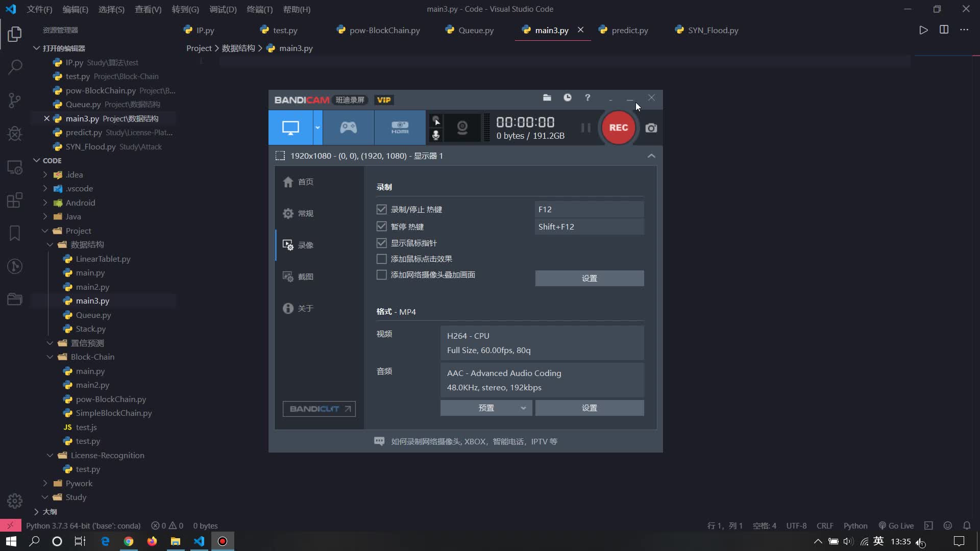Viewport: 980px width, 551px height.
Task: Enable 添加网络摄像头叠加画面 checkbox
Action: (x=381, y=274)
